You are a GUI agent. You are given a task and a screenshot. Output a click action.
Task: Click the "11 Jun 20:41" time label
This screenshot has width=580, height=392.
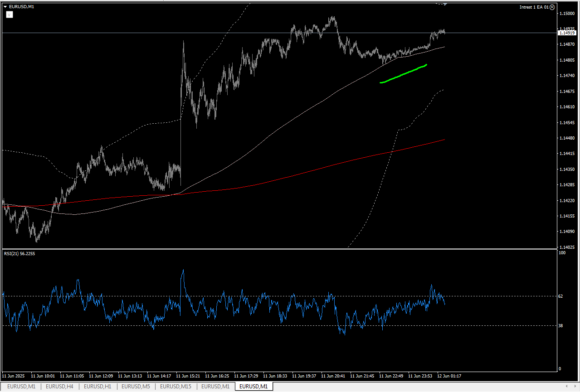click(333, 376)
